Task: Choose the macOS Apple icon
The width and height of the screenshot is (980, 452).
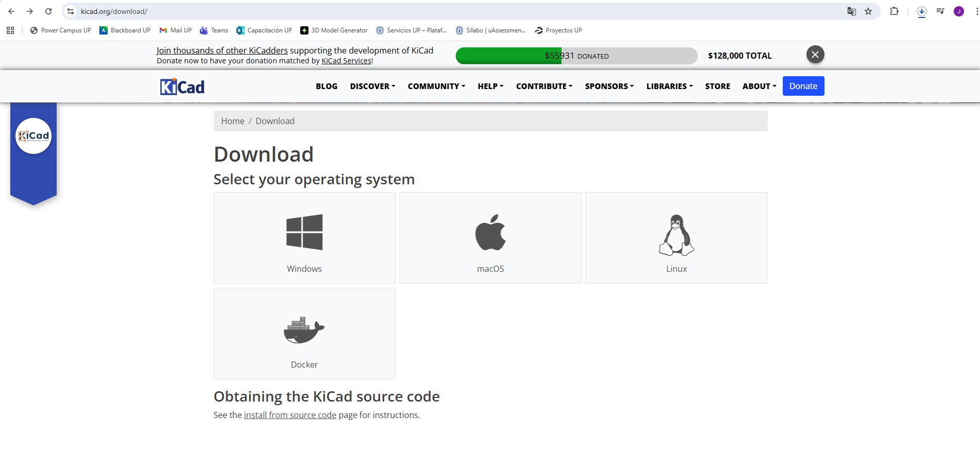Action: tap(490, 232)
